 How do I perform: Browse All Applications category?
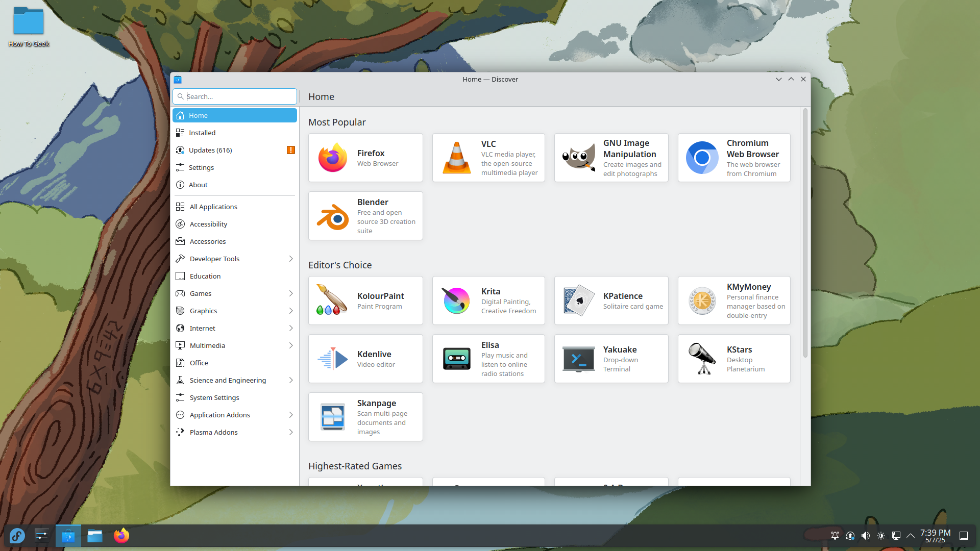235,207
